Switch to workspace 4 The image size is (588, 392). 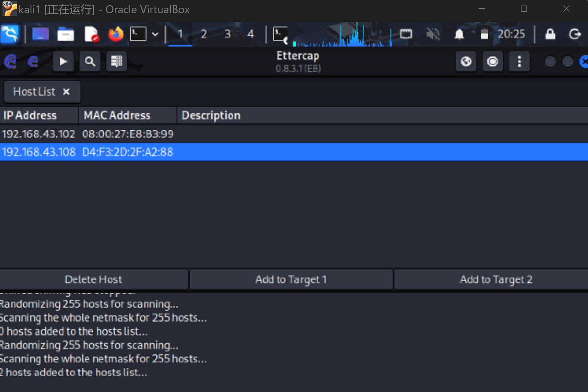251,34
